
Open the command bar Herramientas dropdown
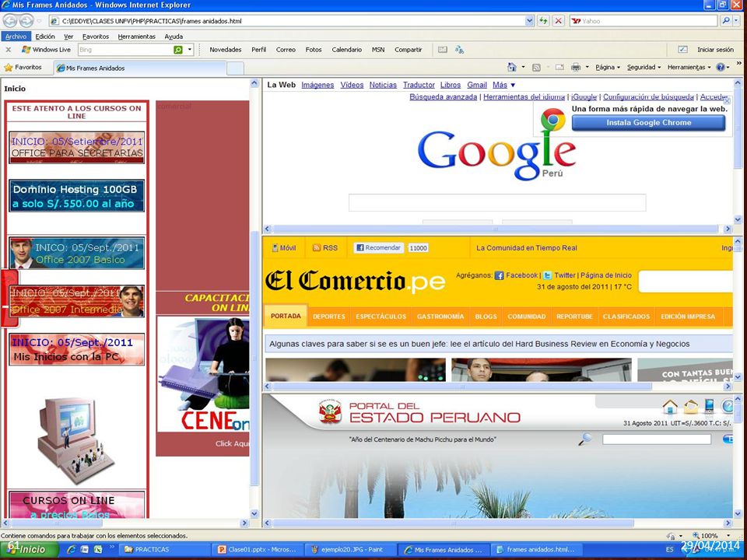[689, 67]
